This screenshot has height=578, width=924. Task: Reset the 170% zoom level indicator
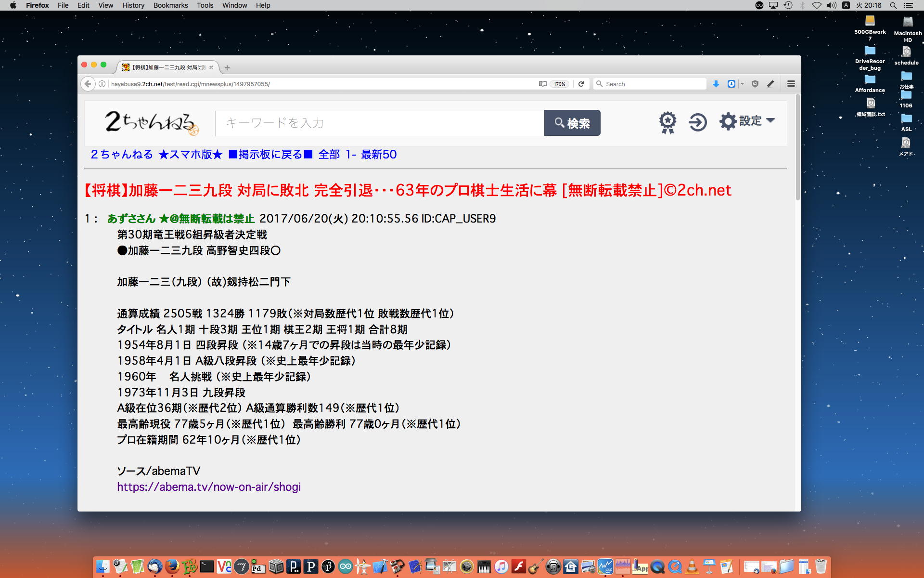click(x=559, y=84)
